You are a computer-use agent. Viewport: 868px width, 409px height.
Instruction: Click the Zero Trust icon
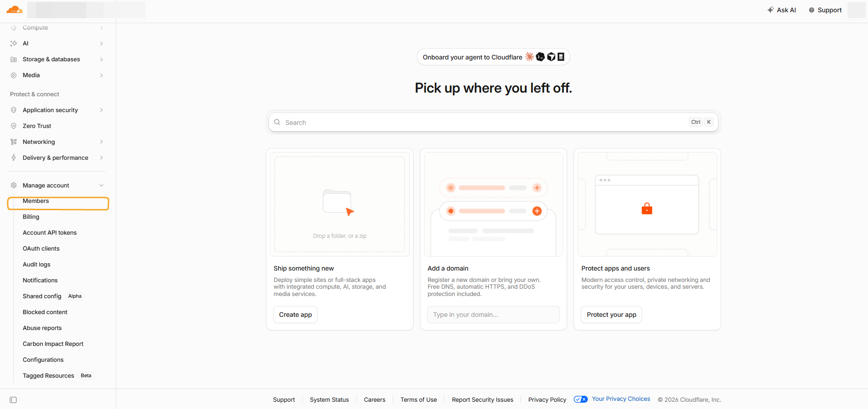click(14, 126)
